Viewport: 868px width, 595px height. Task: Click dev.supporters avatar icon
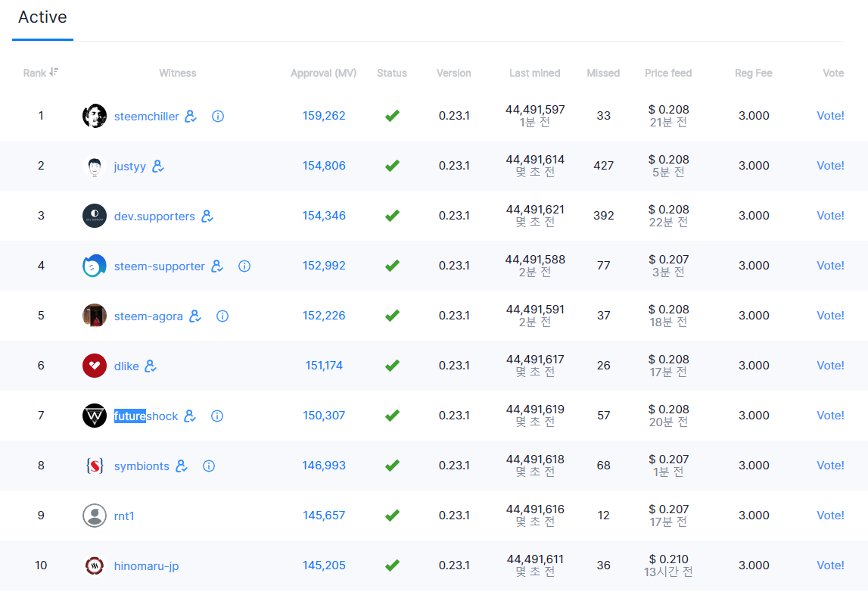(95, 216)
